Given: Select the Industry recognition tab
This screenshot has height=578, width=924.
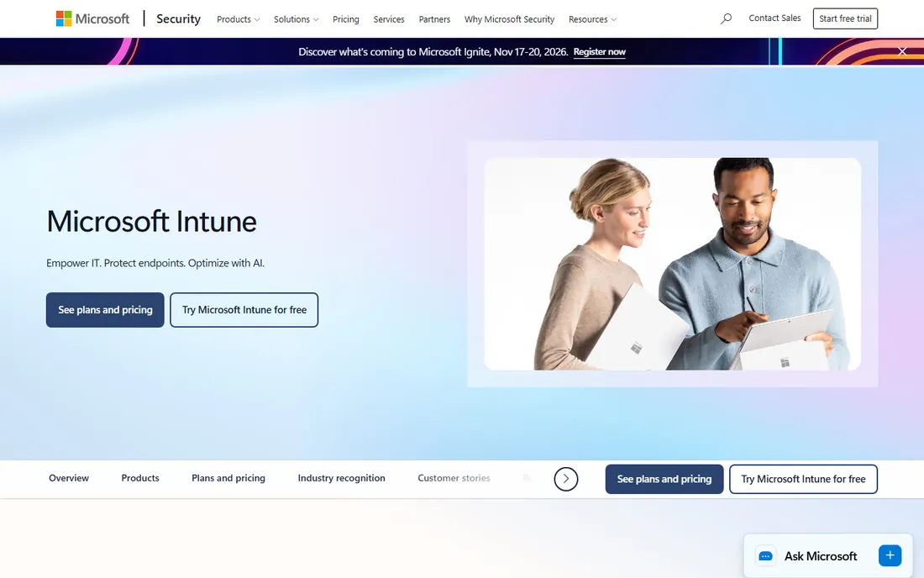Looking at the screenshot, I should [x=341, y=478].
